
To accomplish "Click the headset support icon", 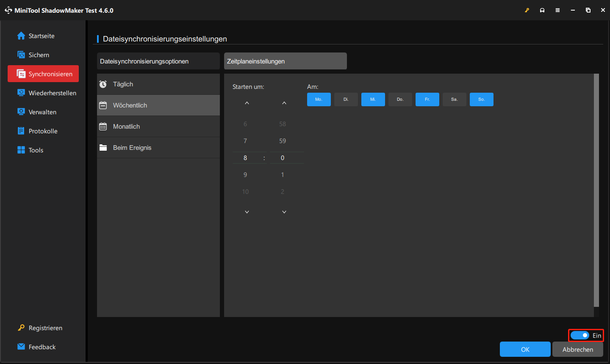I will coord(542,10).
